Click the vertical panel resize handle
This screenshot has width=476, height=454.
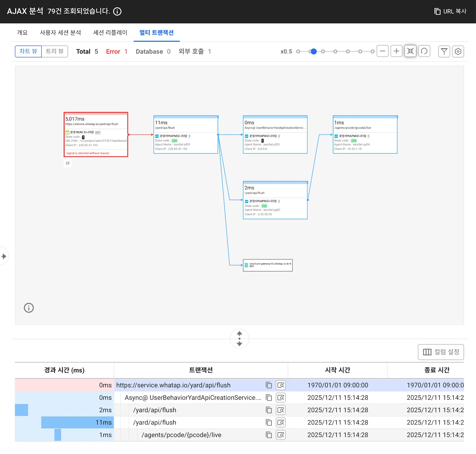click(x=239, y=338)
